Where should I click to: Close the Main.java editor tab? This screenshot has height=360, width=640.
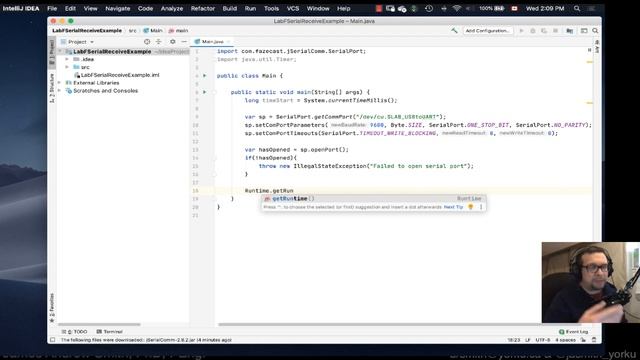(x=229, y=42)
